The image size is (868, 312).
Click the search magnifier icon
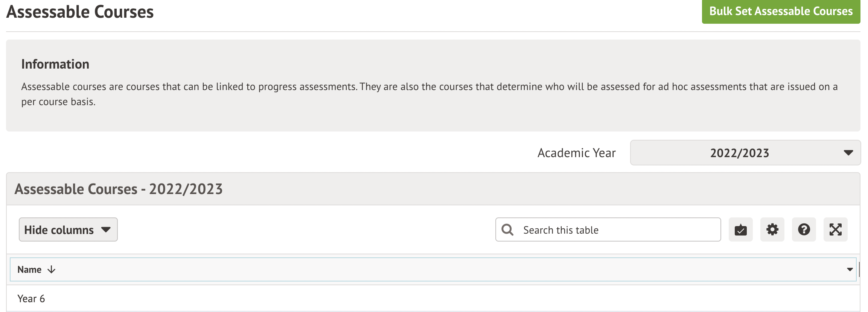507,229
